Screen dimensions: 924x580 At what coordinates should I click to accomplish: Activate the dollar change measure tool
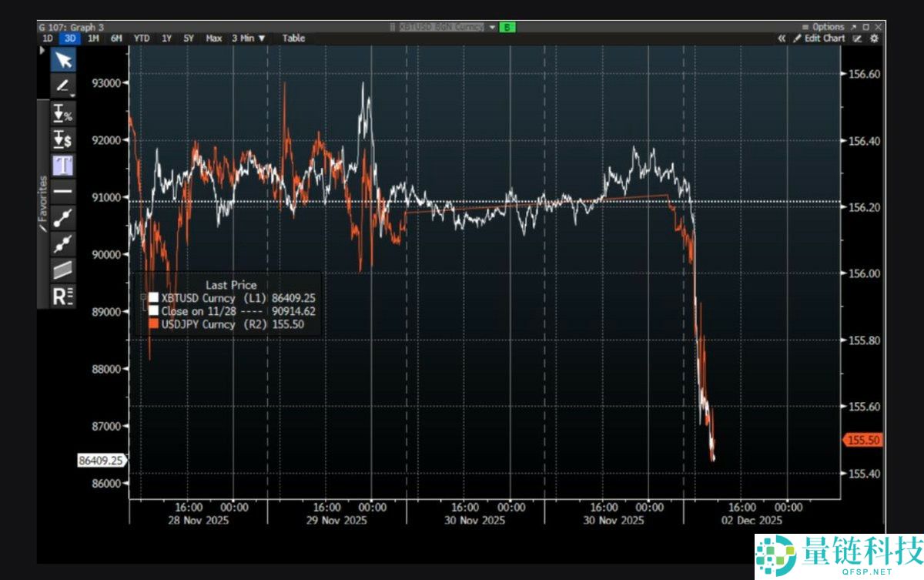coord(62,139)
